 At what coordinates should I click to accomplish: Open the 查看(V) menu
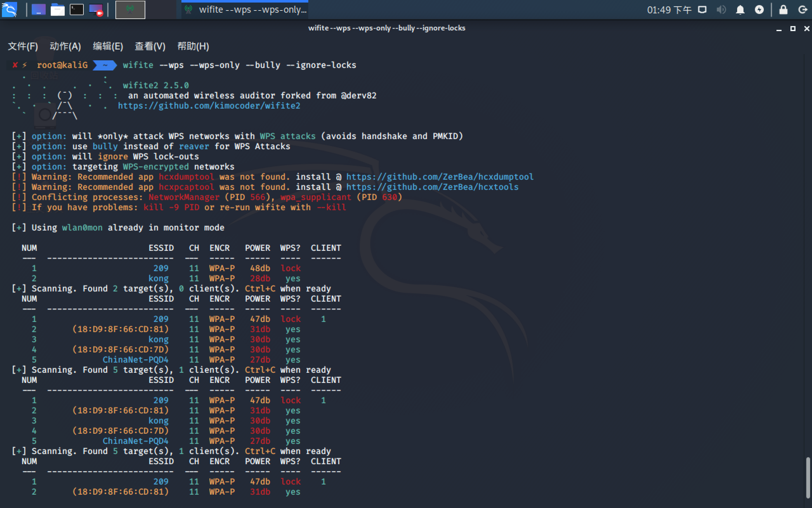pos(150,46)
